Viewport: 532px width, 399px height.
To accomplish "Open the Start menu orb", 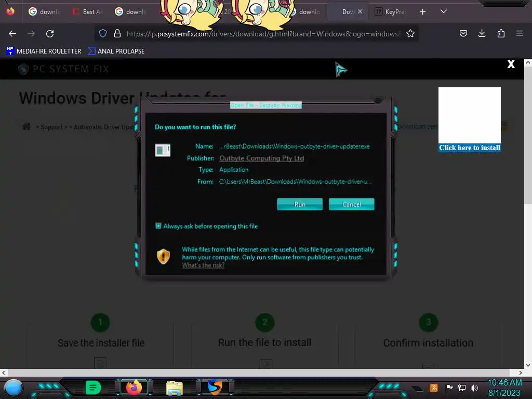I will coord(14,388).
